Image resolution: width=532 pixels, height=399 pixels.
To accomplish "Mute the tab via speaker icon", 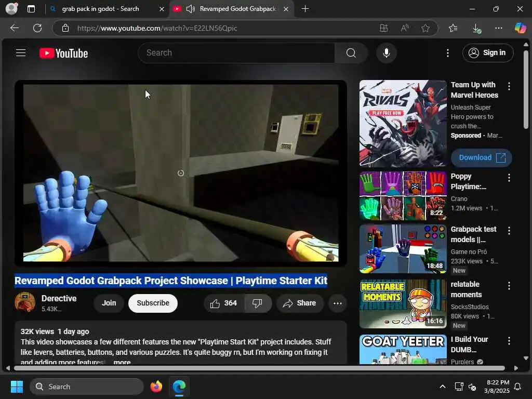I will 190,9.
